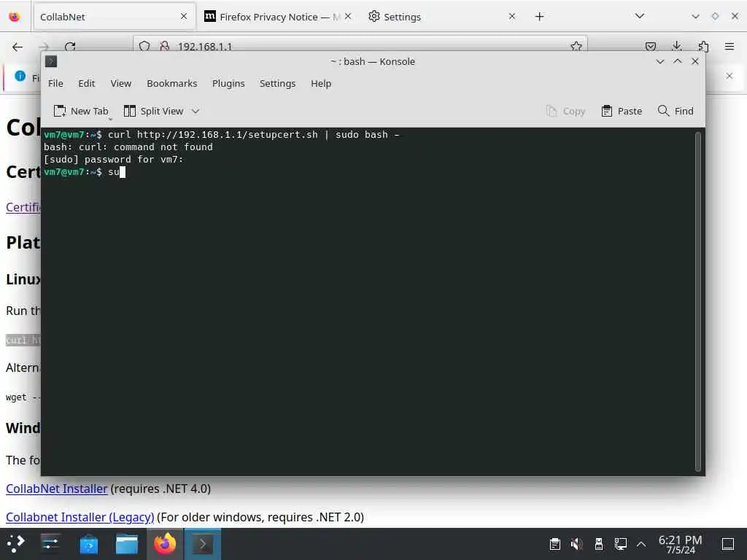This screenshot has width=747, height=560.
Task: Open the Bookmarks menu in Konsole
Action: pos(171,83)
